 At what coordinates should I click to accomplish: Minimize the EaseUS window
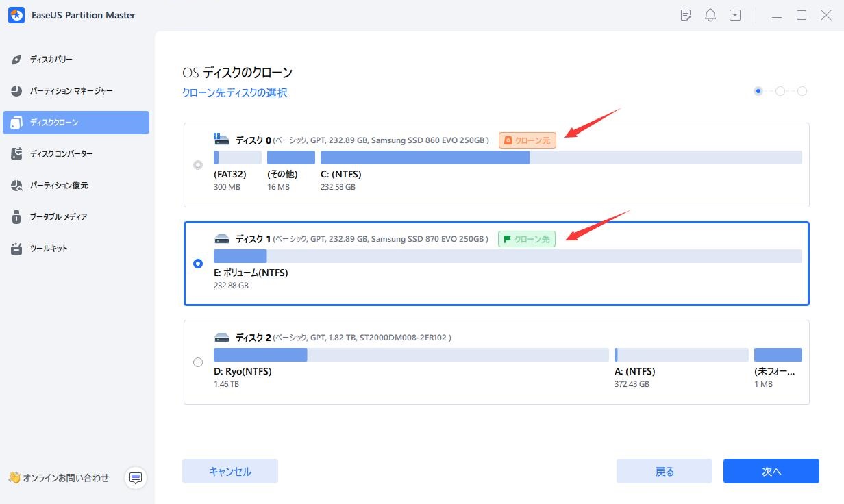tap(777, 15)
